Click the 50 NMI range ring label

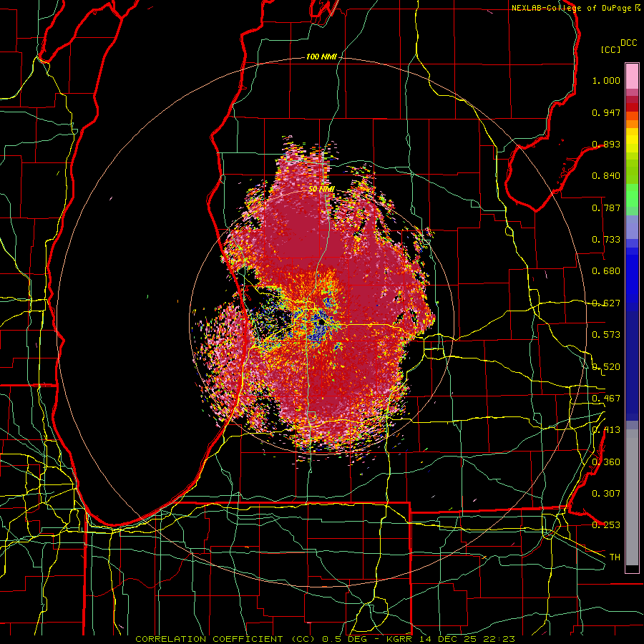tap(321, 190)
